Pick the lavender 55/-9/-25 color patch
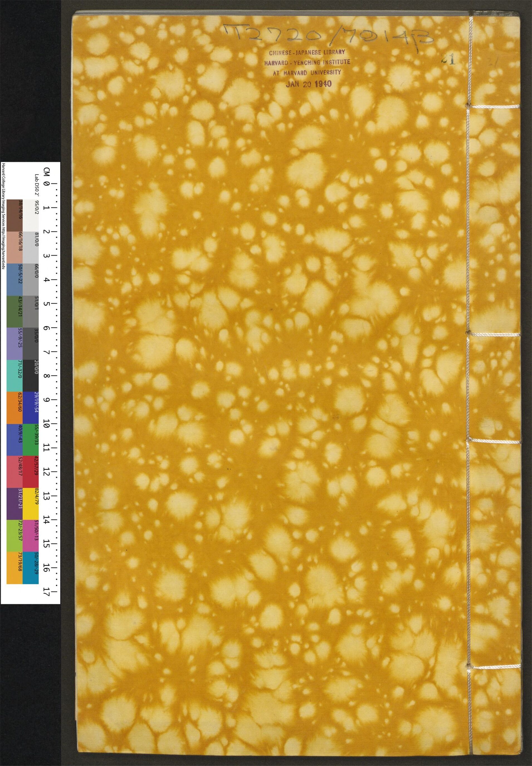The image size is (532, 766). pos(15,343)
